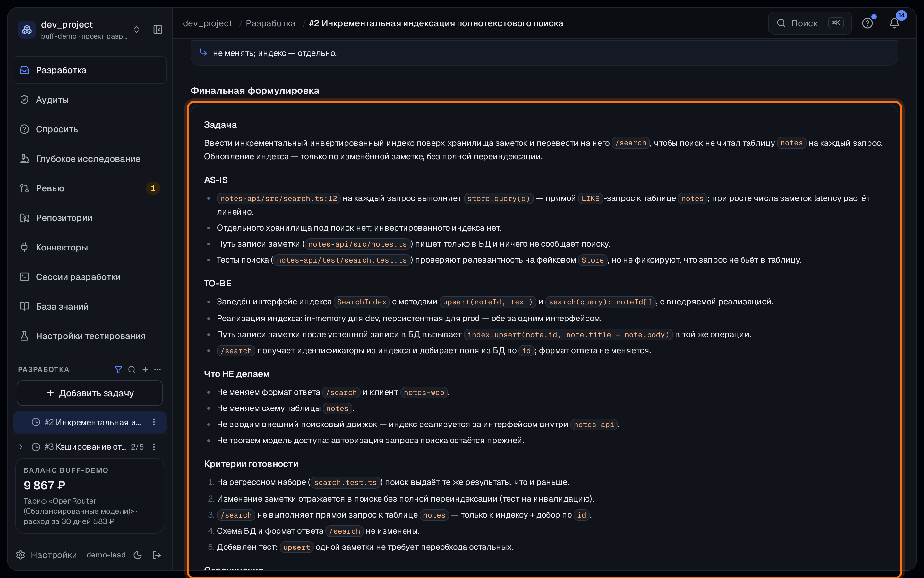The image size is (924, 578).
Task: Open Сессии разработки
Action: [x=90, y=277]
